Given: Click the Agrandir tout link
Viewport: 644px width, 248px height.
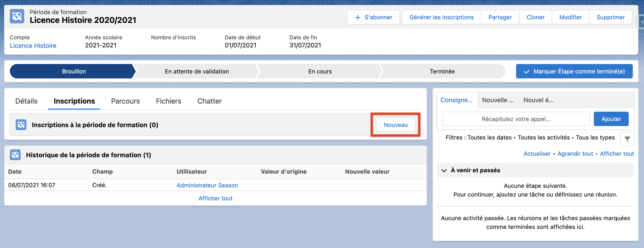Looking at the screenshot, I should pyautogui.click(x=575, y=154).
